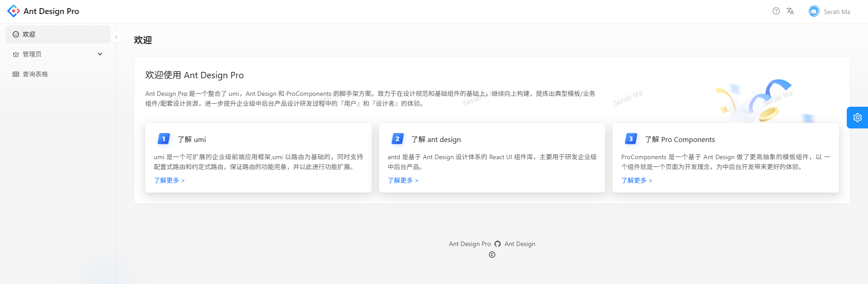Select the 欢迎 menu item

click(58, 34)
